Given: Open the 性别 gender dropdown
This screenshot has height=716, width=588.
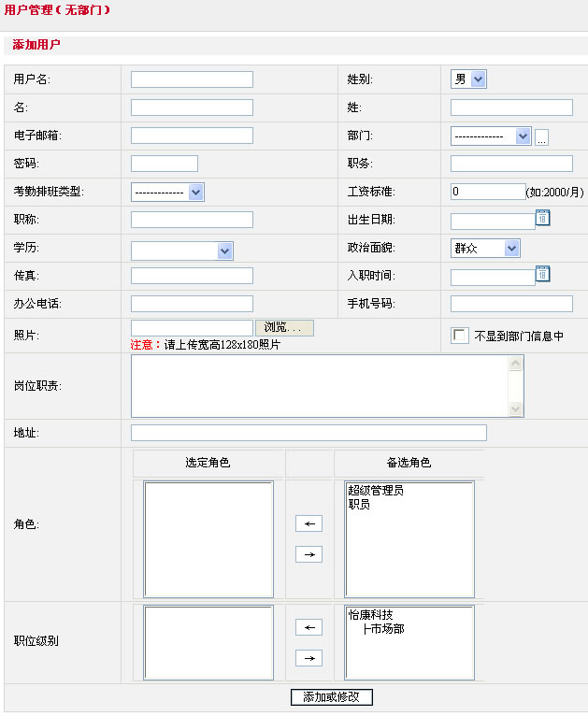Looking at the screenshot, I should coord(468,79).
